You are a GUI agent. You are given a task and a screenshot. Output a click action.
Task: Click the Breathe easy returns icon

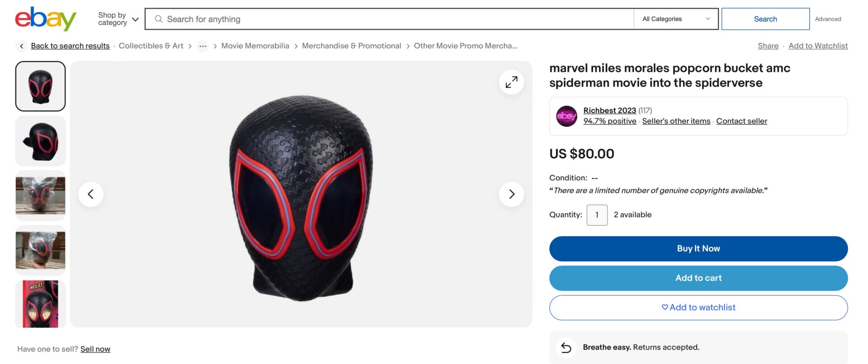(566, 347)
